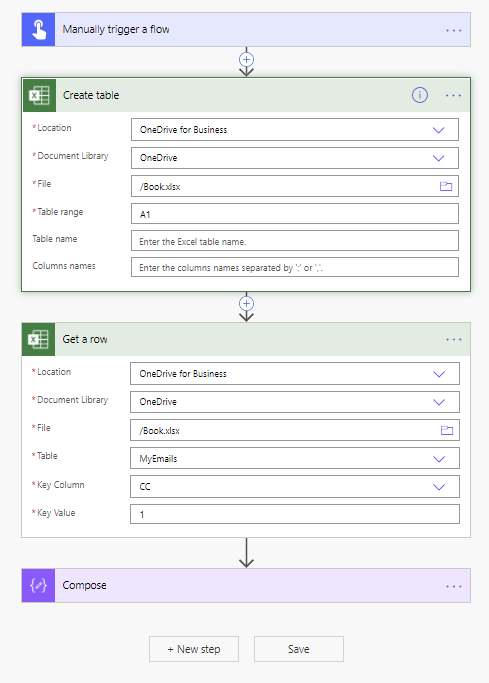Save the flow

(x=299, y=649)
